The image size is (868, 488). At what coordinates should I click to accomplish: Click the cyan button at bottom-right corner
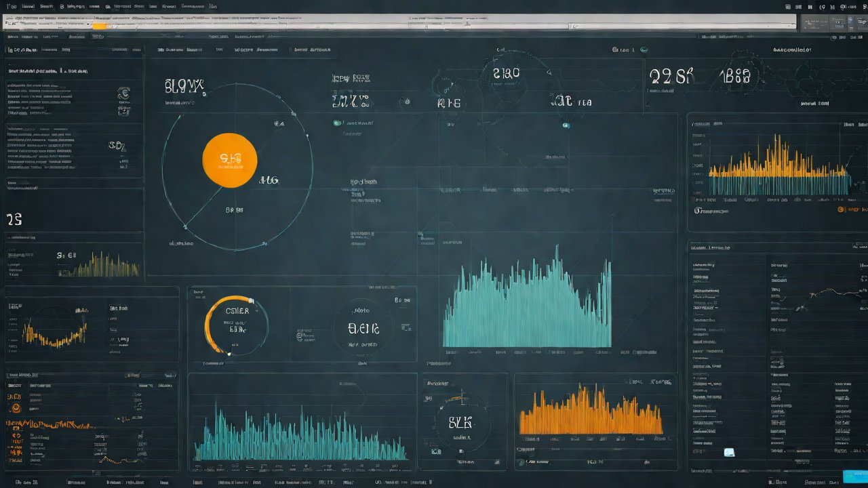point(854,476)
